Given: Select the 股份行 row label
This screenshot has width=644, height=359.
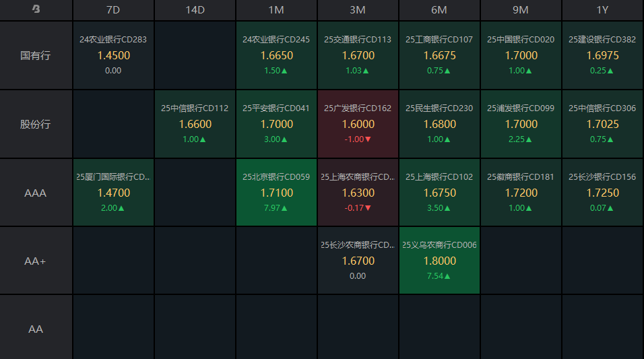Looking at the screenshot, I should (x=36, y=124).
